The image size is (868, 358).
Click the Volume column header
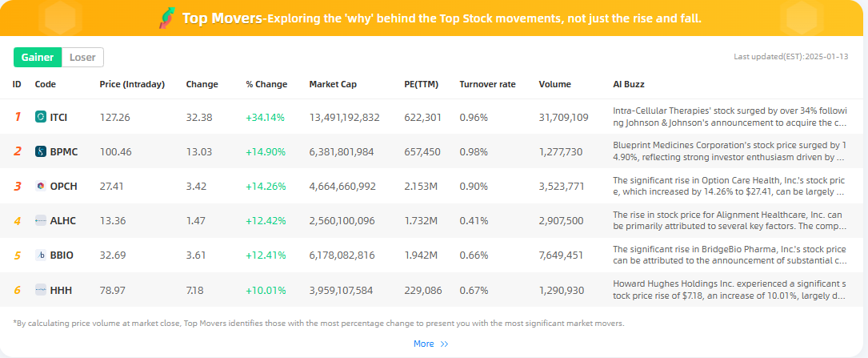tap(554, 84)
